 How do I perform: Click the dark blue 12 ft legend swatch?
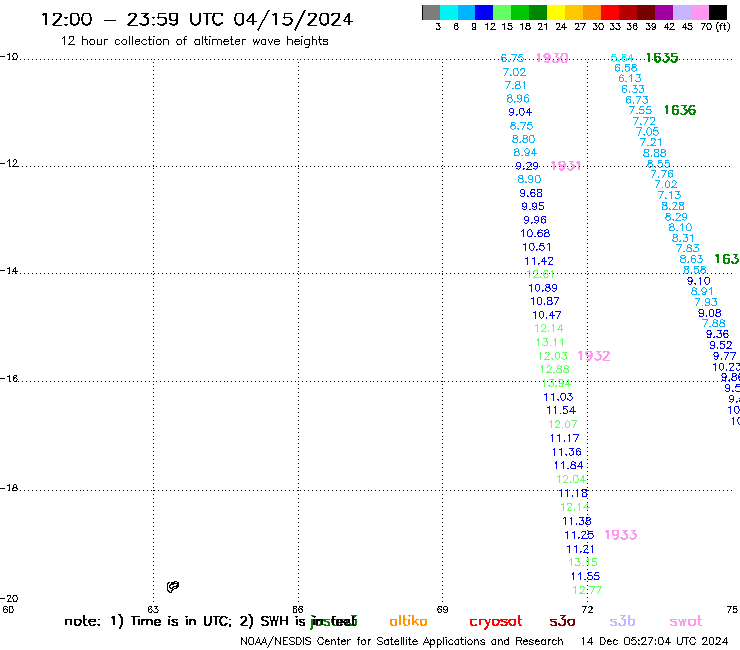pos(484,12)
